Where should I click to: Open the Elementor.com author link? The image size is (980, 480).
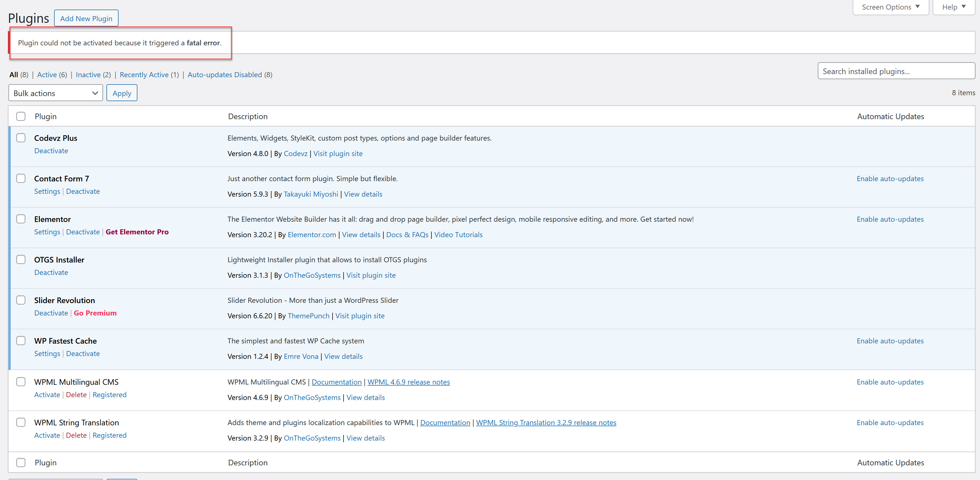pyautogui.click(x=312, y=234)
